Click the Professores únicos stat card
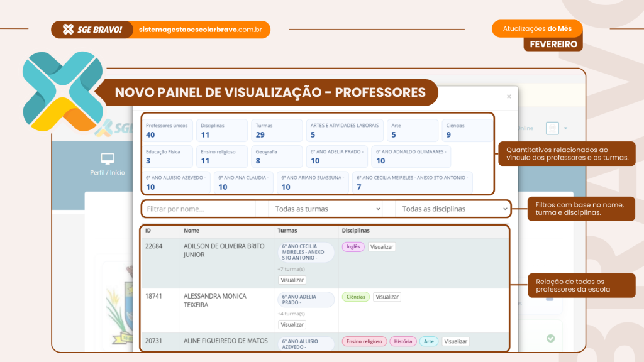Viewport: 644px width, 362px height. click(167, 130)
